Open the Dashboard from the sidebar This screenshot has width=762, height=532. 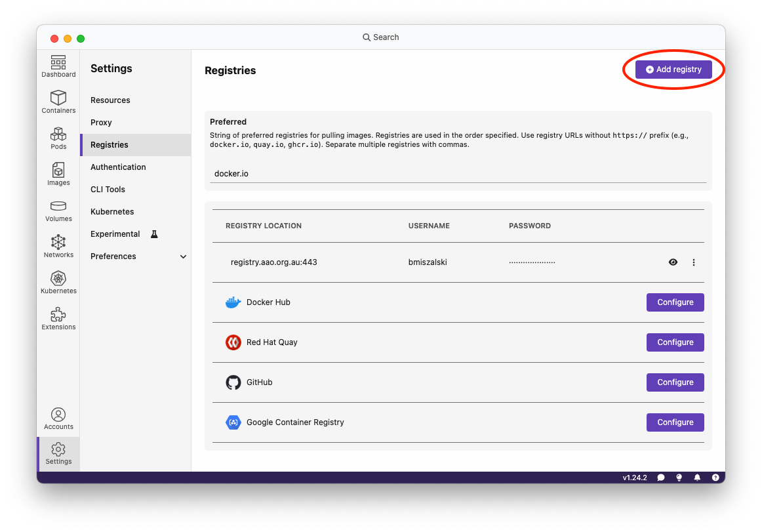point(58,66)
